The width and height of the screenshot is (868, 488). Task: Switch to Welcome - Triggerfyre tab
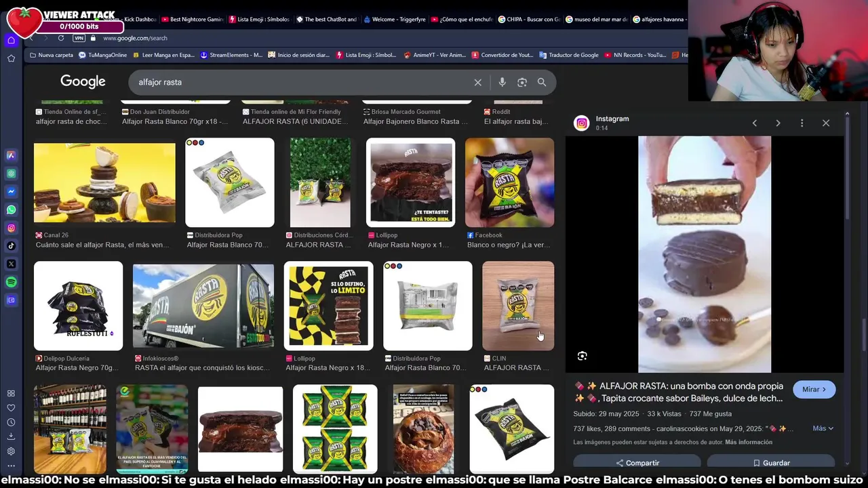tap(394, 19)
